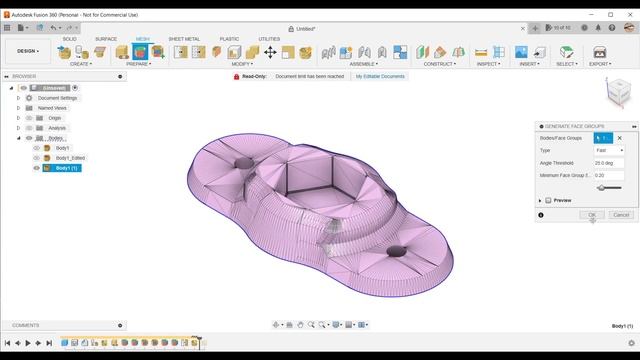Activate the root component radio button

75,88
